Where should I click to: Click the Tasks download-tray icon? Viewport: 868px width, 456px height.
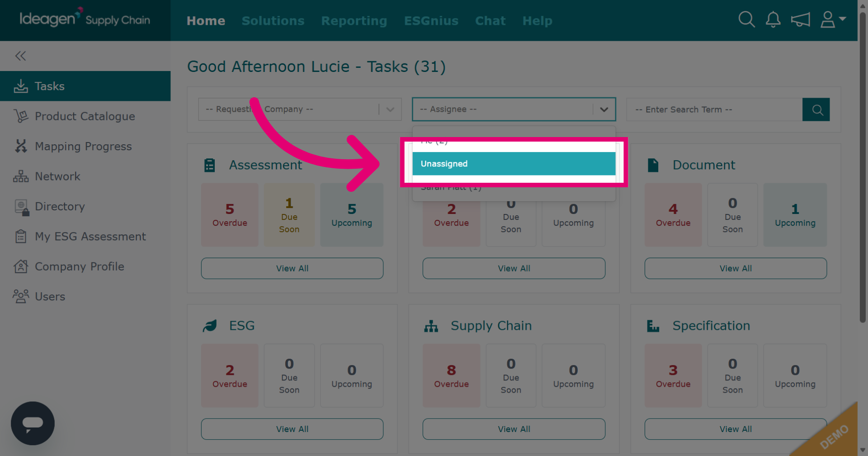(x=21, y=86)
